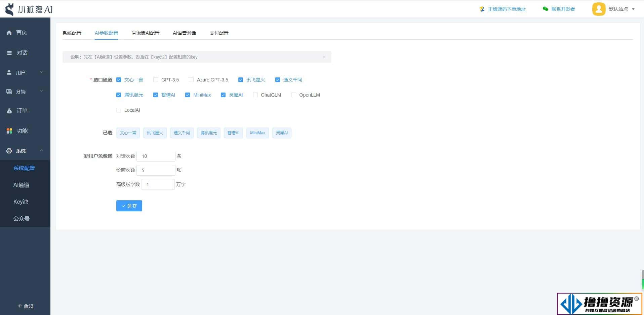The height and width of the screenshot is (315, 644).
Task: Open the 正版源码下单地址 link
Action: 507,9
